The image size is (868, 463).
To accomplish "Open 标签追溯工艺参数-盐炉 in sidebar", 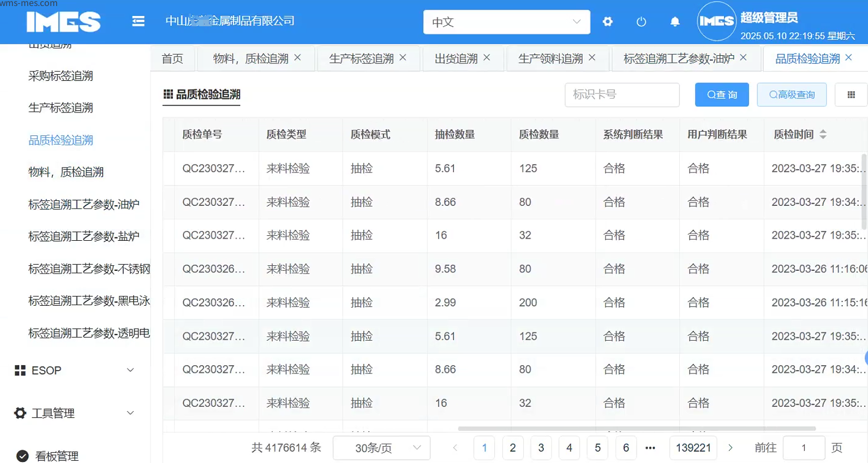I will (84, 236).
